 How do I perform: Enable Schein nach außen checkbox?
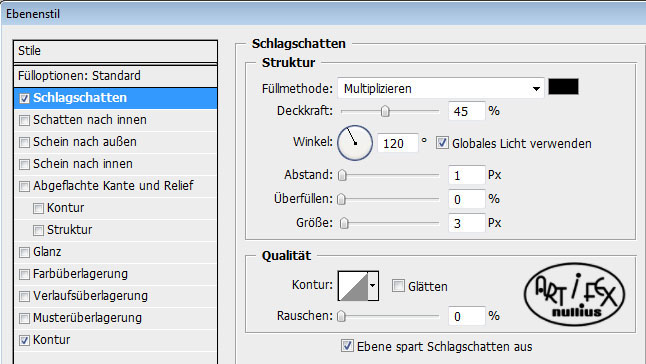pos(24,142)
